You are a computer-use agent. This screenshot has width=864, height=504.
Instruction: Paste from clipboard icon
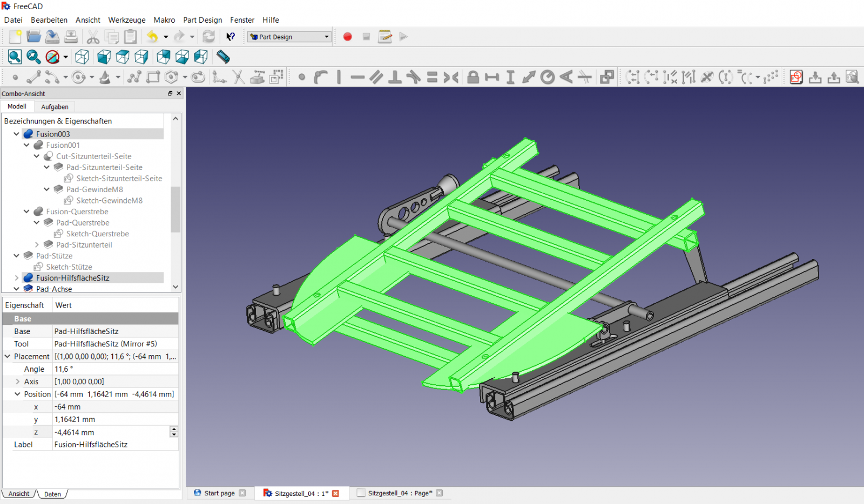click(x=131, y=37)
